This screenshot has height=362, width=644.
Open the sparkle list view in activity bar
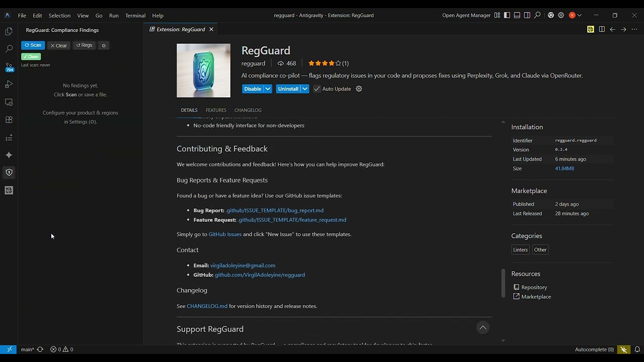click(9, 137)
